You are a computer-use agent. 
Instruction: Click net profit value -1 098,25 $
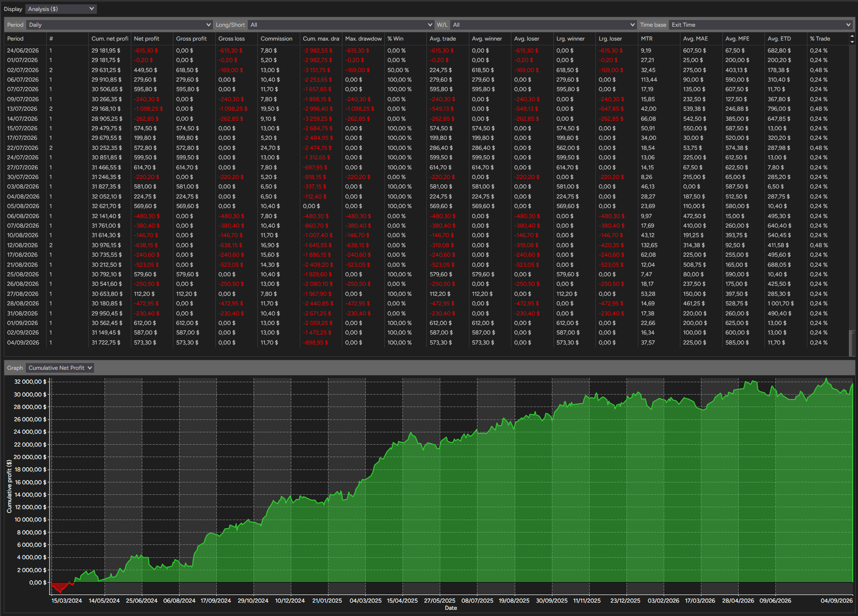tap(148, 109)
